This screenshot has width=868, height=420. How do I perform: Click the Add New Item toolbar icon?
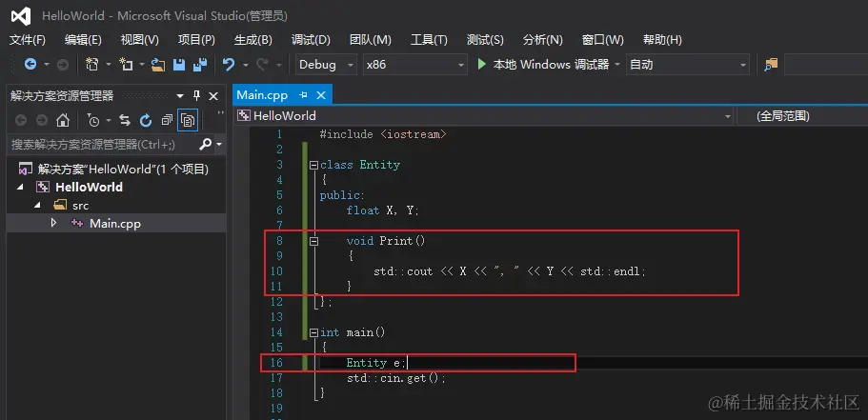coord(126,64)
